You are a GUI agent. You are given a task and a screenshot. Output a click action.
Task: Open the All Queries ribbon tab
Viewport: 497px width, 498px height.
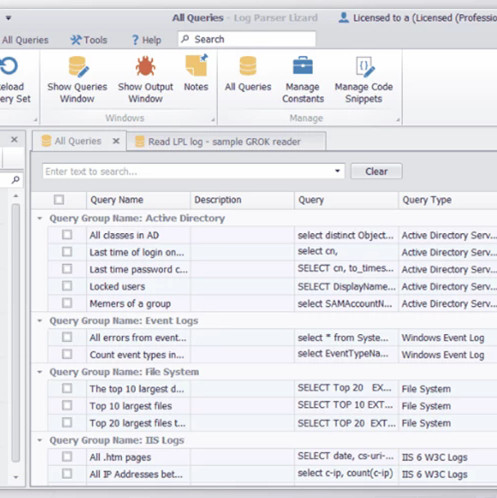25,40
